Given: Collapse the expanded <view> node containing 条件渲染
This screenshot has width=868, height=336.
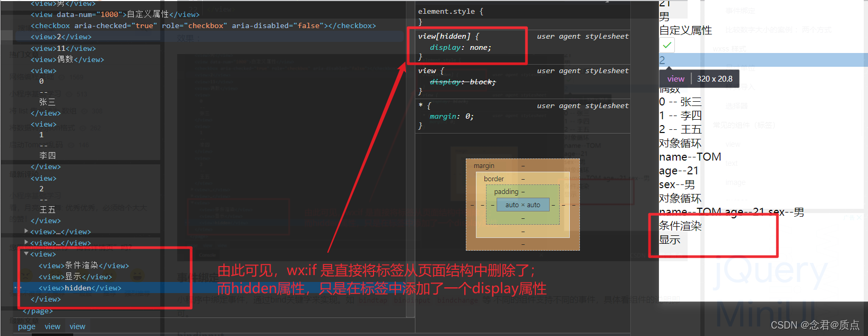Looking at the screenshot, I should (27, 254).
